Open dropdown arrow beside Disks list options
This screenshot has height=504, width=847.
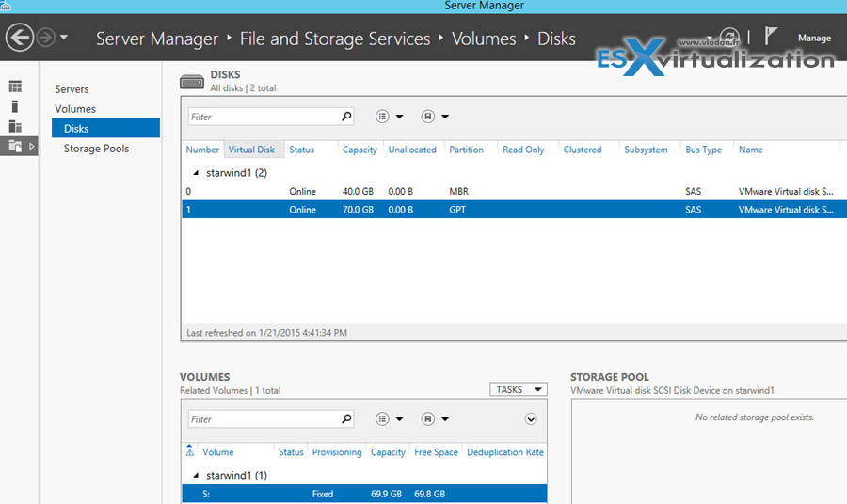click(x=400, y=117)
